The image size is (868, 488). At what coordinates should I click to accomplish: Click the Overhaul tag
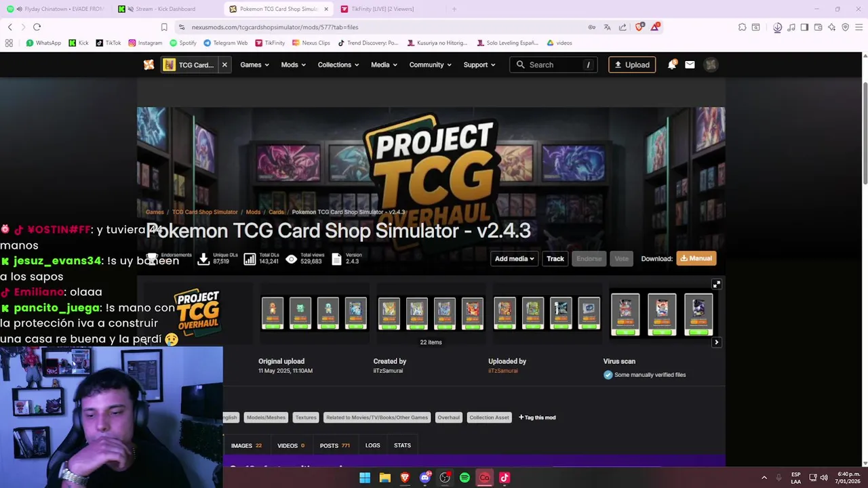click(448, 418)
